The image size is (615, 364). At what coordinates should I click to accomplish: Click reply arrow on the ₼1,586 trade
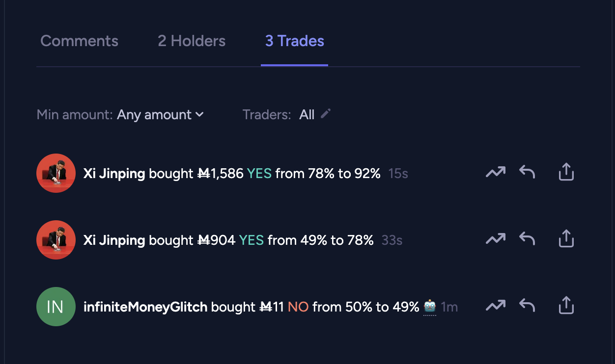coord(527,172)
